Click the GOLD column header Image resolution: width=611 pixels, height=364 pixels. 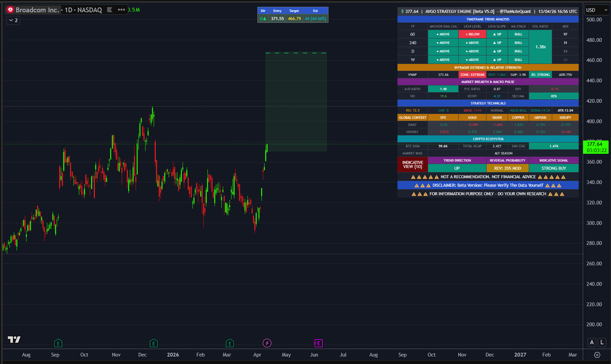pyautogui.click(x=472, y=117)
